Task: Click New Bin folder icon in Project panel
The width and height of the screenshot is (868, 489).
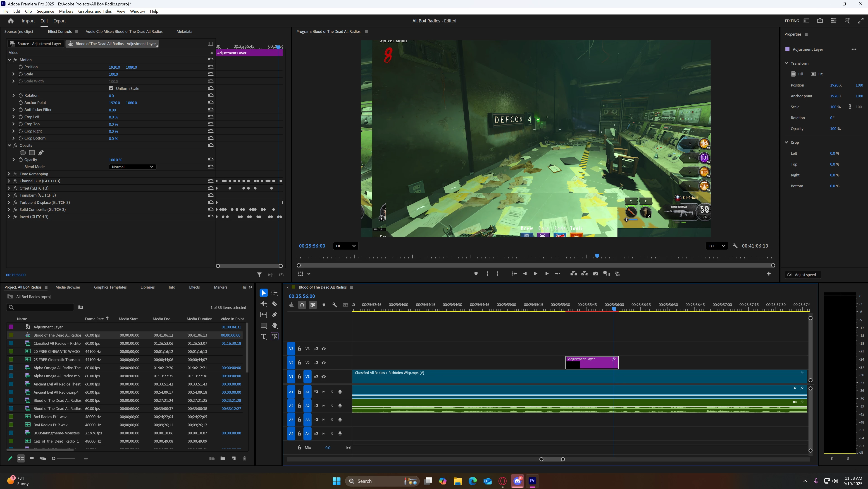Action: (223, 458)
